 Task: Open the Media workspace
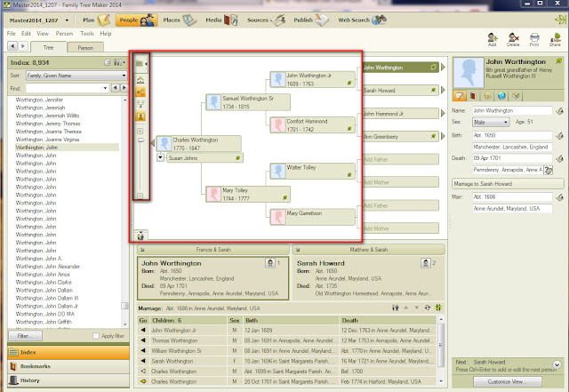[221, 20]
